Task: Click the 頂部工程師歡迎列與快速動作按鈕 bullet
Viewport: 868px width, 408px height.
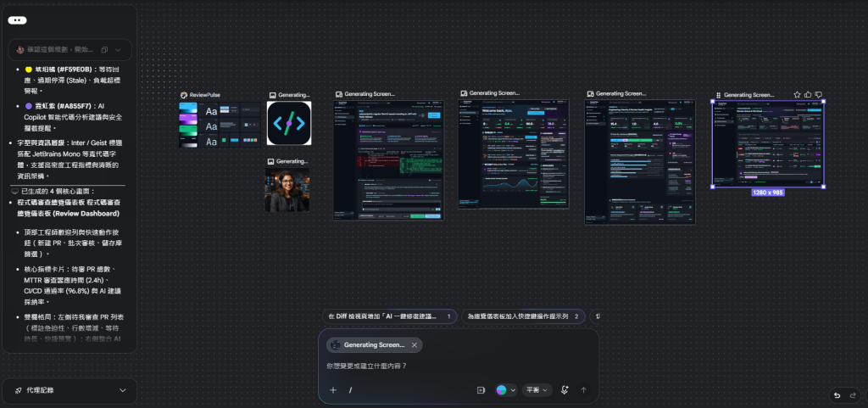Action: tap(71, 242)
